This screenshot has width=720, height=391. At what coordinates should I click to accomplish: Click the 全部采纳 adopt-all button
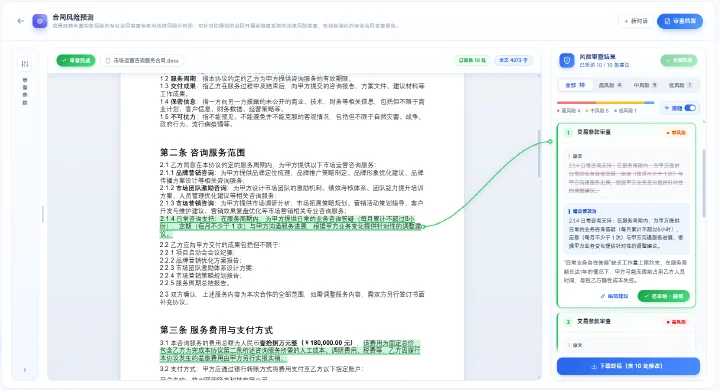pos(679,61)
